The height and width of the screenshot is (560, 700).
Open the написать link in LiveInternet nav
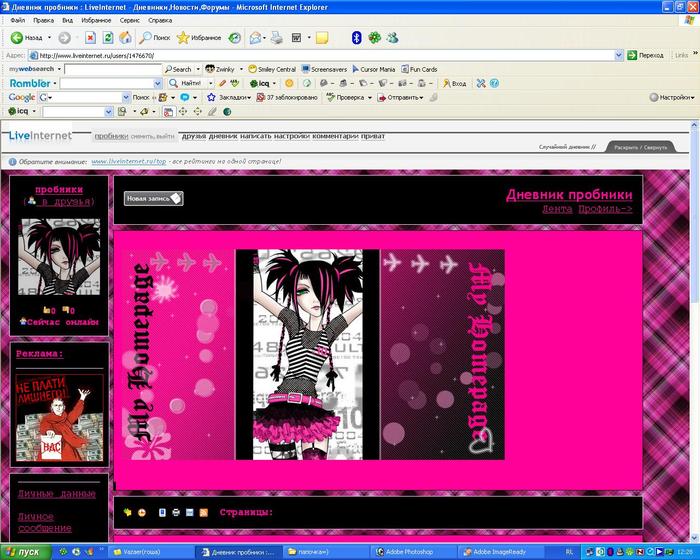(x=255, y=136)
